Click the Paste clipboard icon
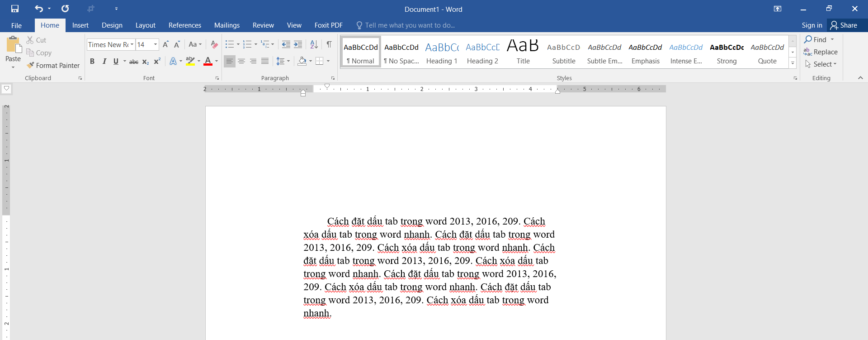Image resolution: width=868 pixels, height=340 pixels. [13, 45]
